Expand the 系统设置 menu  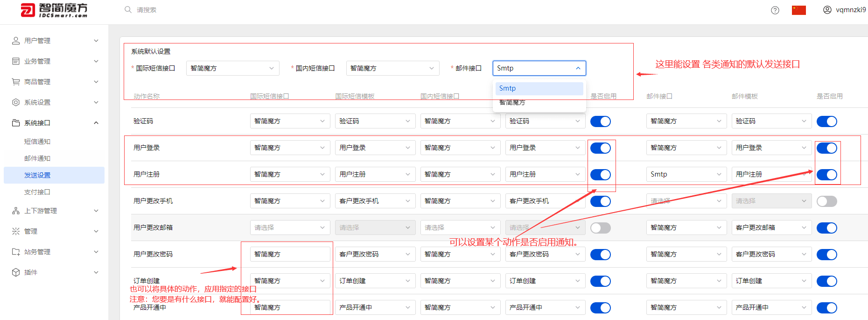click(x=96, y=102)
